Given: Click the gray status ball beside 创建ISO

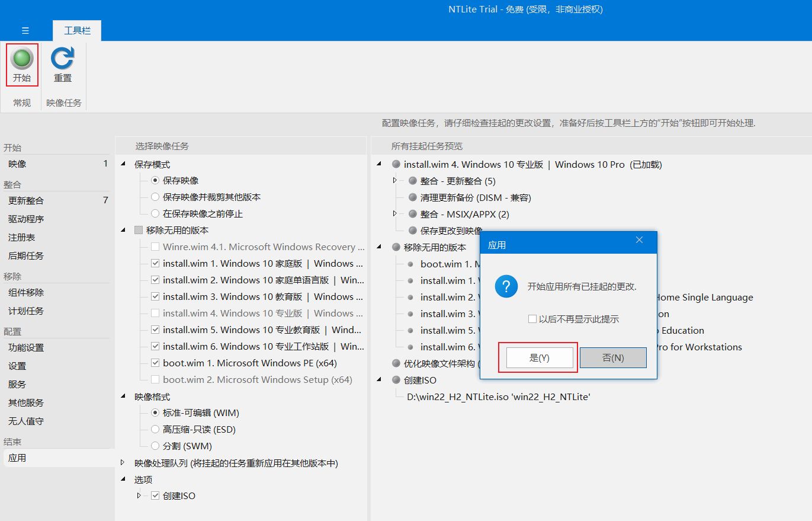Looking at the screenshot, I should (x=396, y=380).
